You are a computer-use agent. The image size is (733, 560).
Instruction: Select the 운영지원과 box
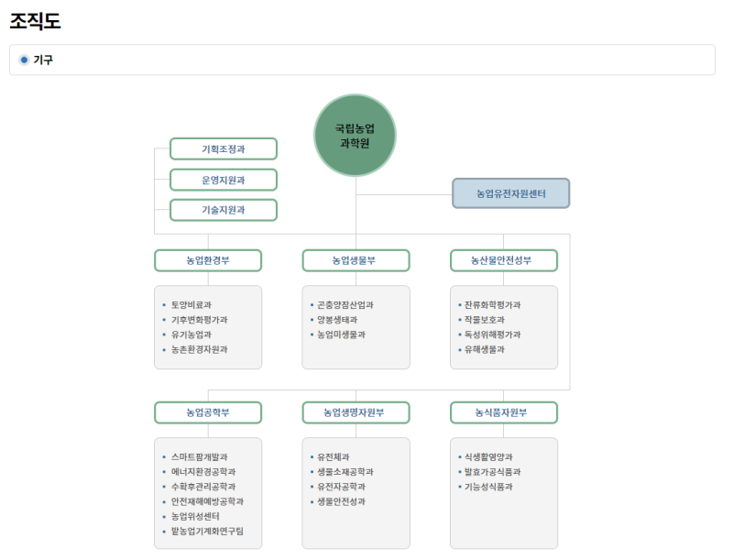[x=224, y=180]
